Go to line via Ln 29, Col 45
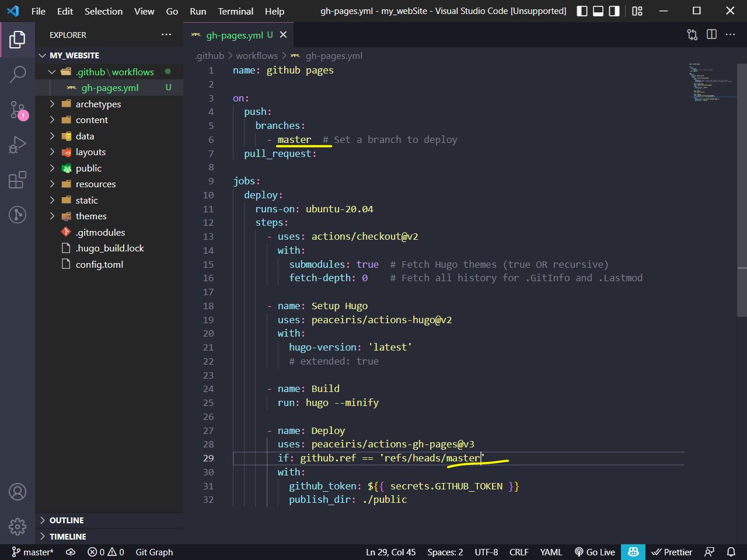This screenshot has width=747, height=560. coord(391,552)
